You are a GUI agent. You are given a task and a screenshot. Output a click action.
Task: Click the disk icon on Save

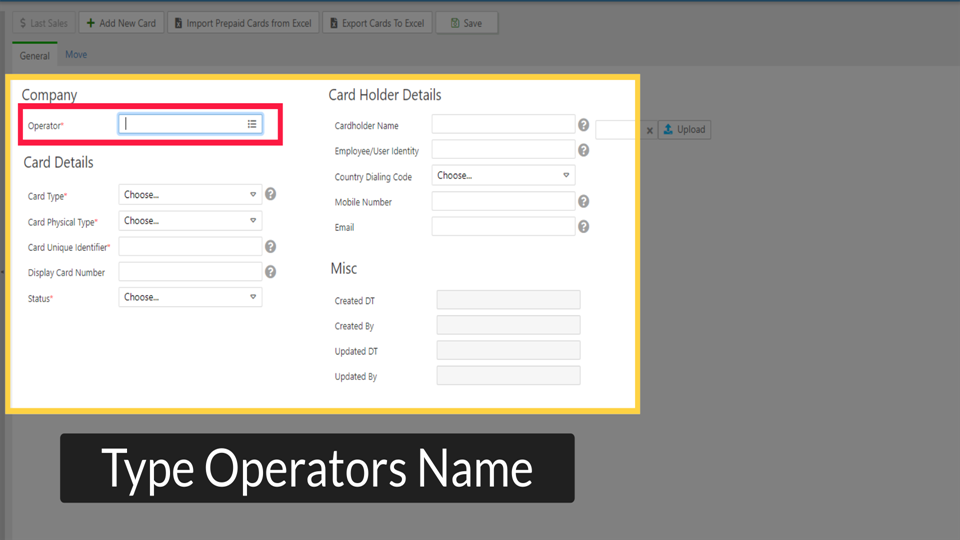click(x=455, y=23)
